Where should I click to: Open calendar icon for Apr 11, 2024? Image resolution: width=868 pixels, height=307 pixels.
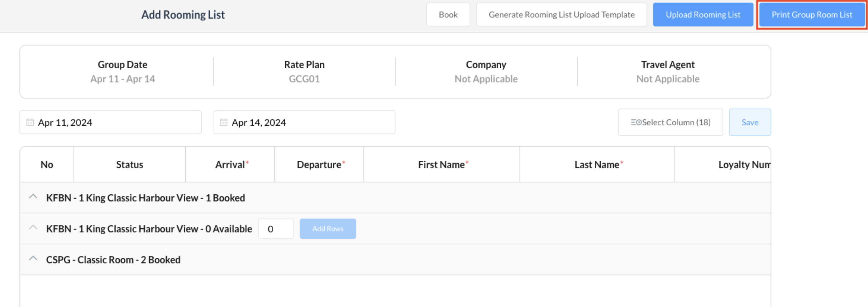coord(30,122)
